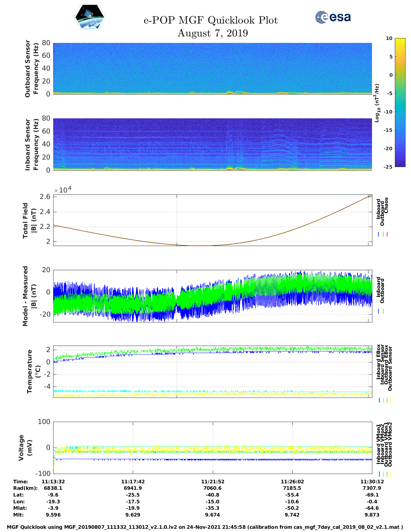
Task: Select the Outboard Sensor spectrogram panel
Action: pos(212,68)
